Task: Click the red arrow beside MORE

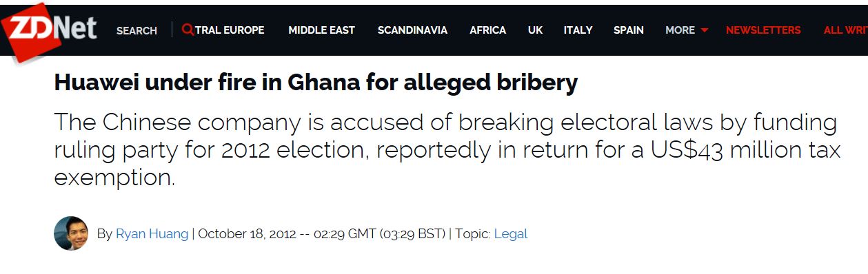Action: (704, 31)
